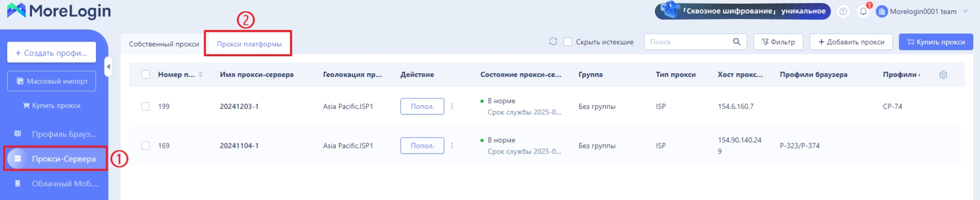
Task: Click the upgrade arrow circle icon
Action: [x=843, y=11]
